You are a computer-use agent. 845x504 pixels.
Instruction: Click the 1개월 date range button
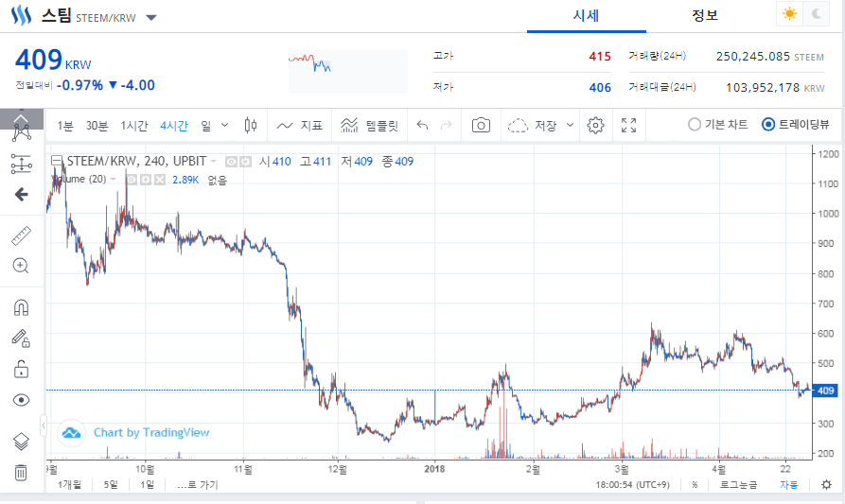[x=70, y=485]
